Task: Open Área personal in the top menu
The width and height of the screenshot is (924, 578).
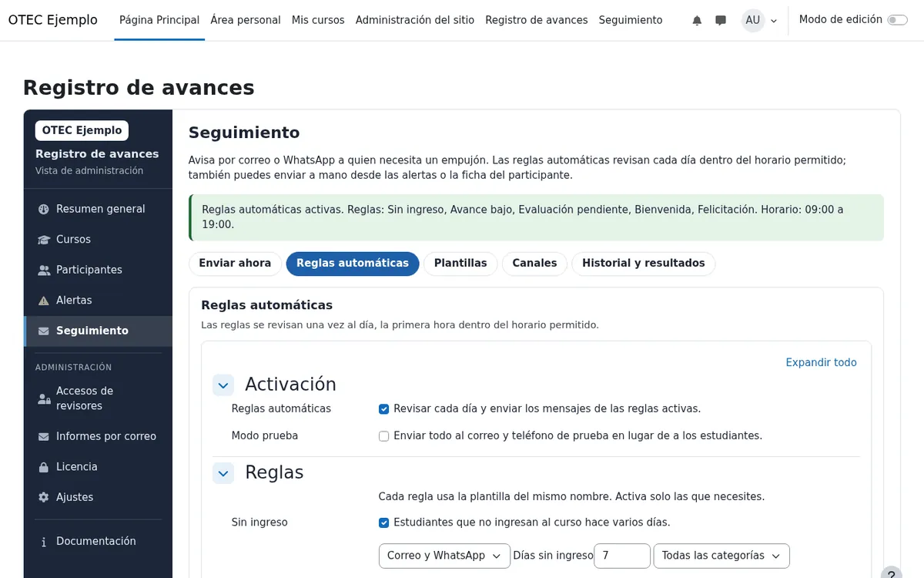Action: [x=246, y=20]
